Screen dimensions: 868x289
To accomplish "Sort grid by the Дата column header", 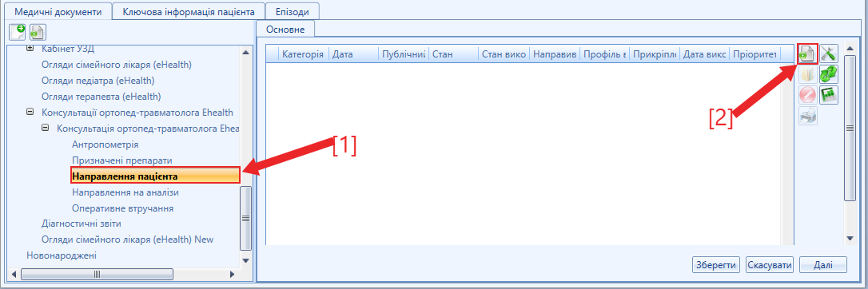I will click(354, 54).
